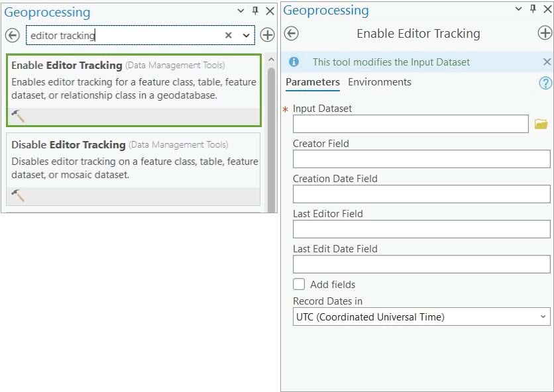
Task: Toggle auto-hide pin on the right Geoprocessing pane
Action: click(x=532, y=11)
